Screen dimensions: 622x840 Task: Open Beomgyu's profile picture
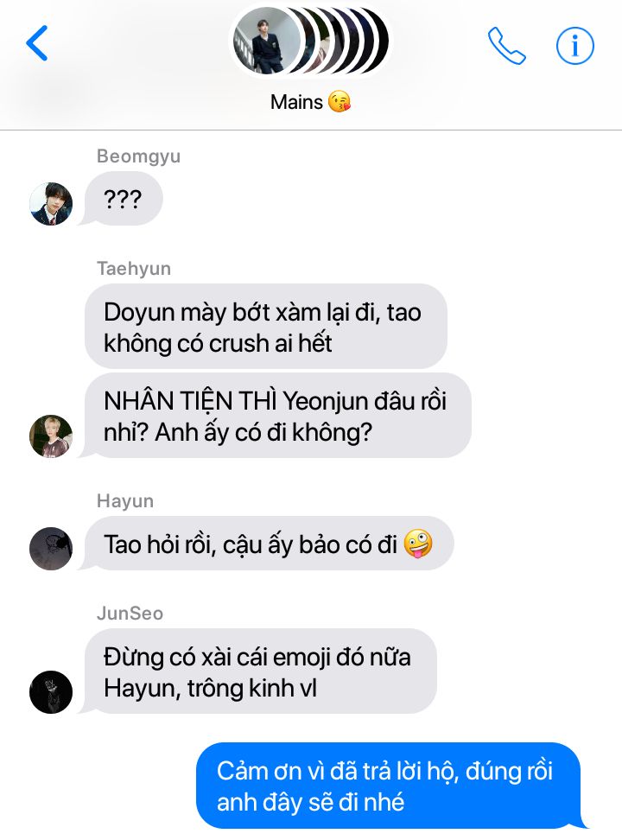tap(51, 204)
